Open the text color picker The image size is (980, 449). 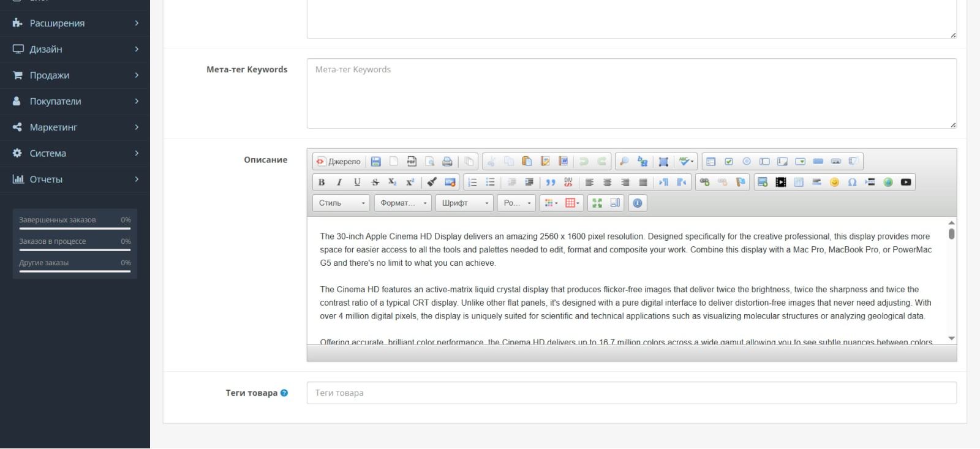[551, 203]
